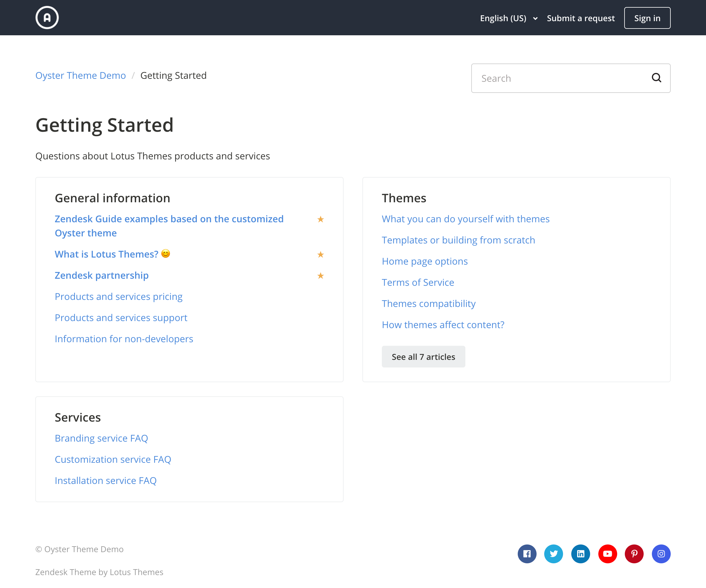Open the Terms of Service article
Viewport: 706px width, 588px height.
pos(418,282)
